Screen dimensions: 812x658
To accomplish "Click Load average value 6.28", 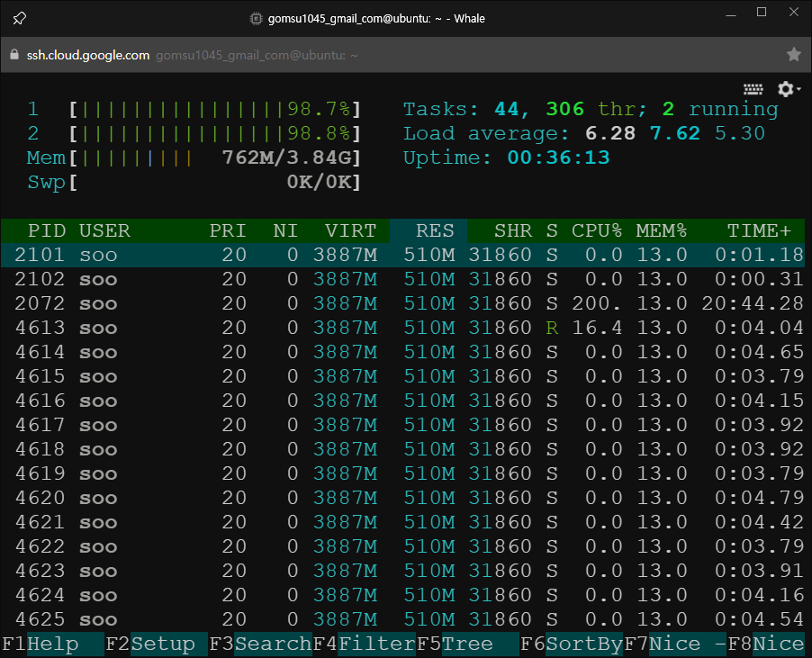I will coord(610,133).
